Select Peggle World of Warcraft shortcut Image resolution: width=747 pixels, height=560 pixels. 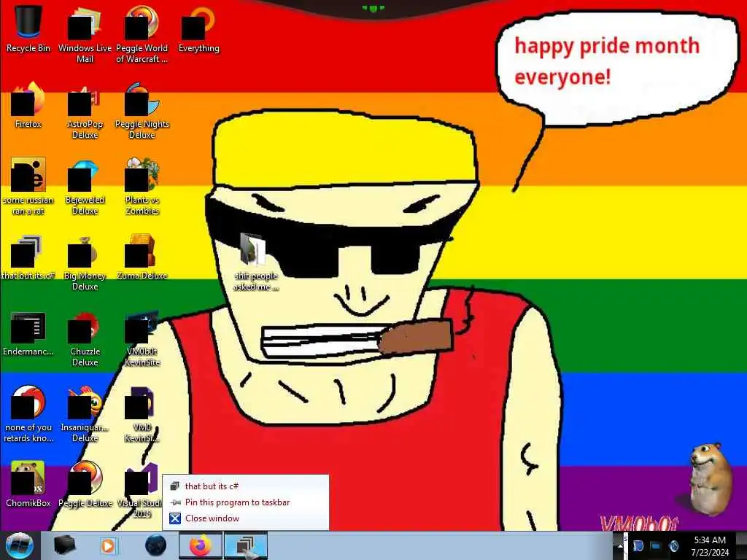click(142, 34)
